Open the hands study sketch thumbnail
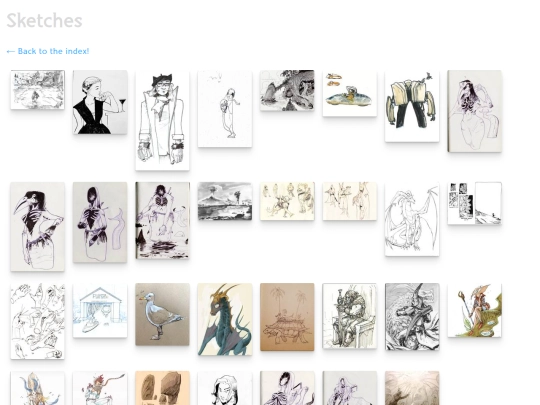The image size is (540, 405). click(38, 321)
